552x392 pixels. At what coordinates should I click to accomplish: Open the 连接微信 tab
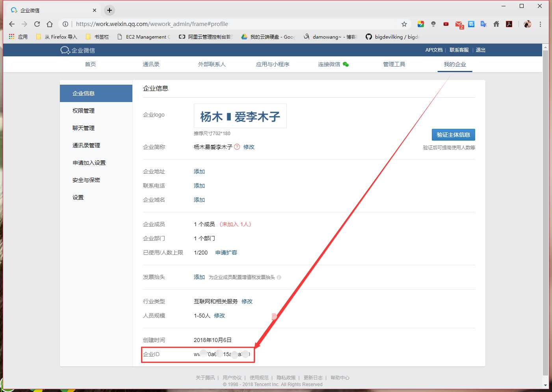[333, 64]
